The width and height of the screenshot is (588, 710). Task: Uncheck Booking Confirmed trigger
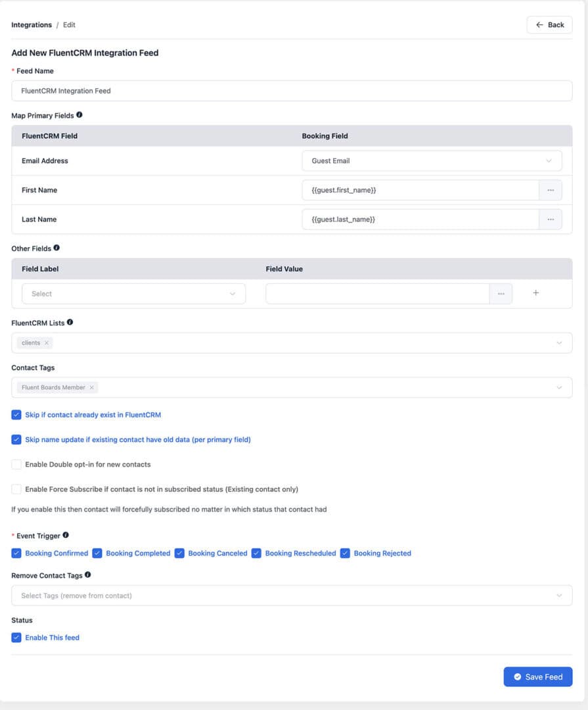click(x=16, y=554)
